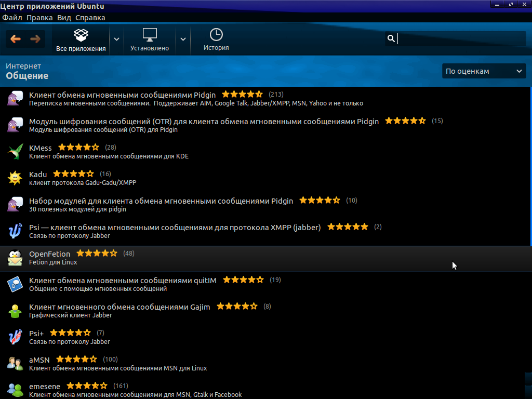Click the Gajim client icon

point(15,311)
